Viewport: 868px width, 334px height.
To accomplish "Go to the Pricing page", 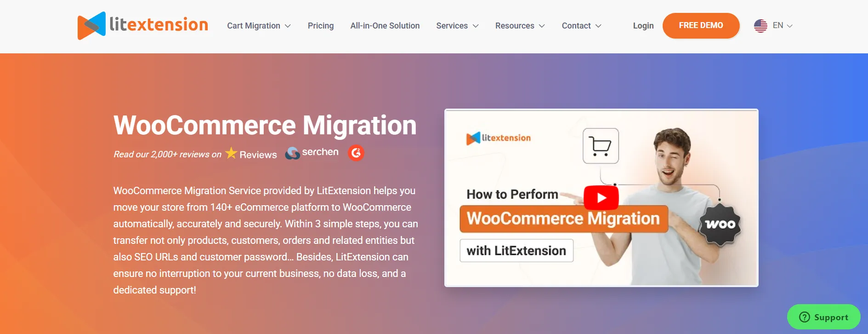I will coord(321,26).
